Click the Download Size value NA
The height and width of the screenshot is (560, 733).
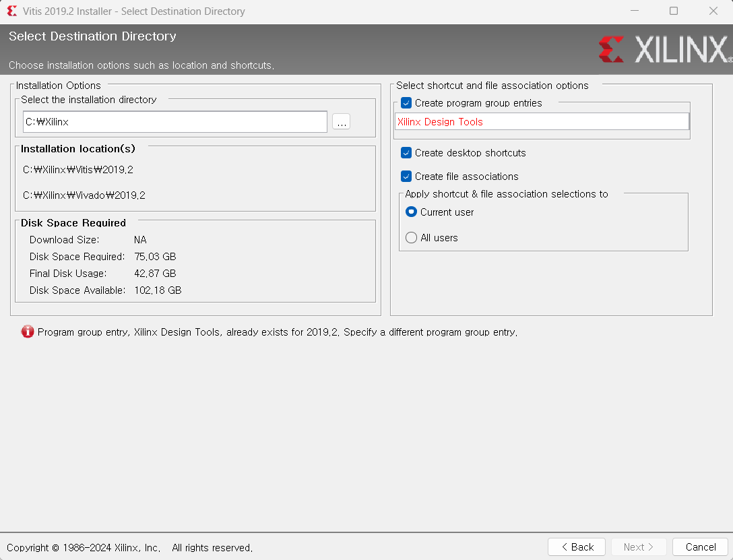[x=140, y=240]
